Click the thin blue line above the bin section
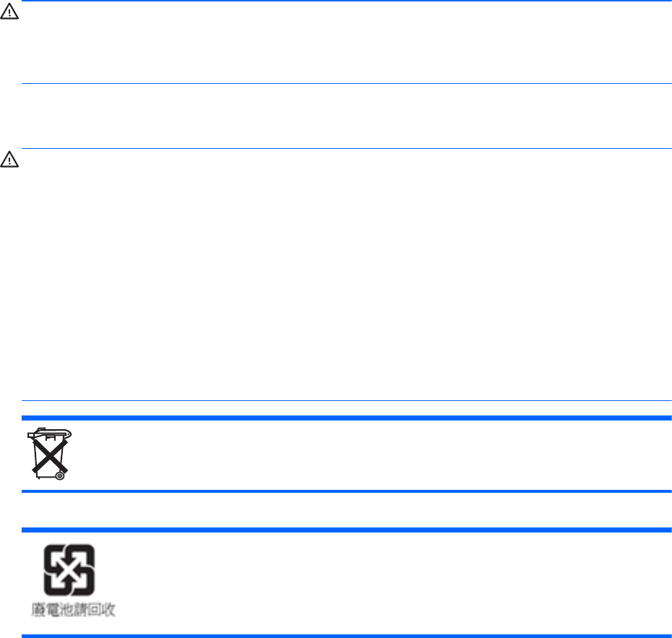This screenshot has height=638, width=672. click(x=347, y=401)
